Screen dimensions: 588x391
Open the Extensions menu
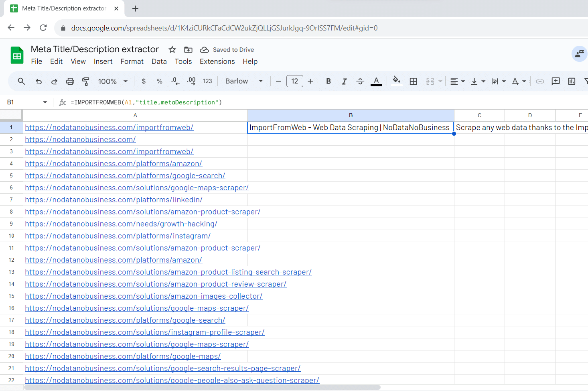[217, 61]
